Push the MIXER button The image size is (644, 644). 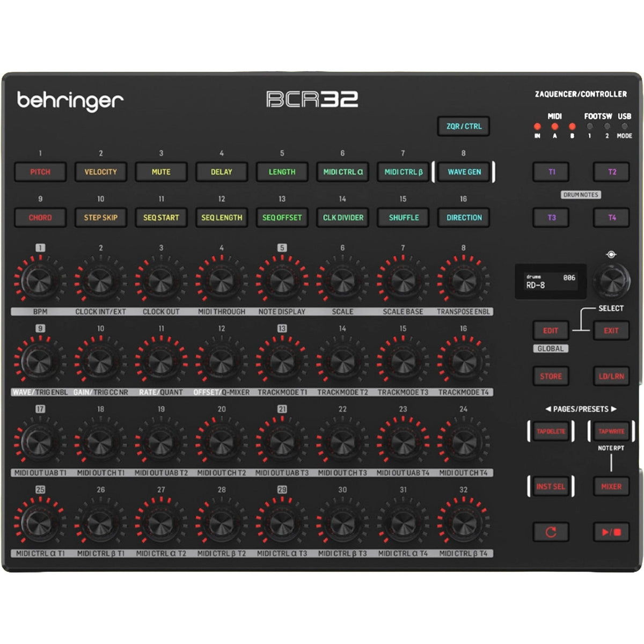point(611,486)
